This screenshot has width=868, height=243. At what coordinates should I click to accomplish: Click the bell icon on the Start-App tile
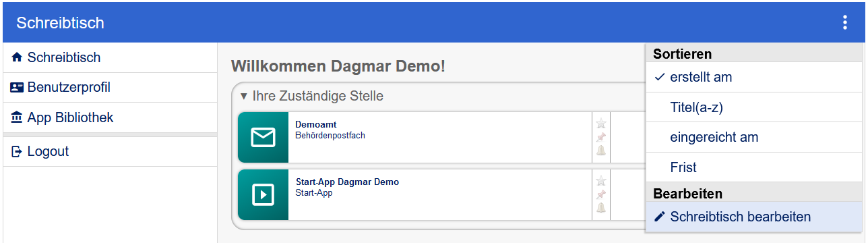(x=601, y=207)
